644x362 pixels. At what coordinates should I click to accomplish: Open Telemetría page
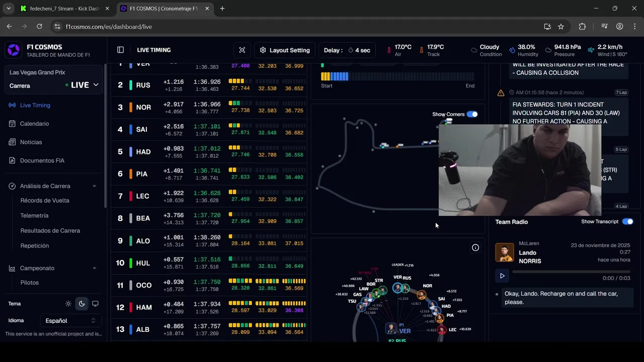pyautogui.click(x=34, y=216)
